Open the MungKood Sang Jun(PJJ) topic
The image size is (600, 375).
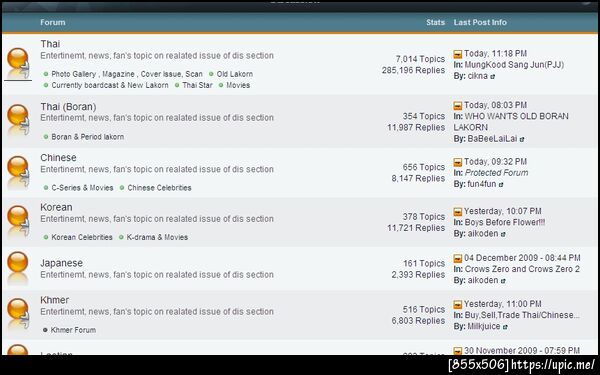pos(514,65)
